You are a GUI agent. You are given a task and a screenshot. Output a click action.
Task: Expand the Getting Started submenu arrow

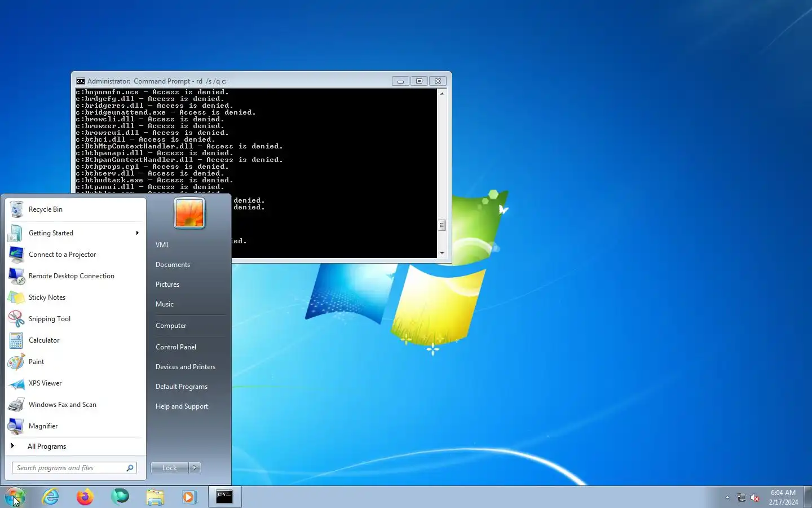[137, 233]
